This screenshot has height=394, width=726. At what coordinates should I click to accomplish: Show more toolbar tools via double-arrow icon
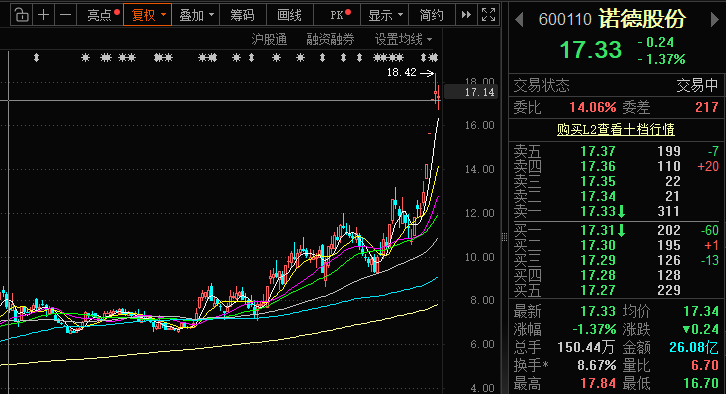(x=466, y=15)
